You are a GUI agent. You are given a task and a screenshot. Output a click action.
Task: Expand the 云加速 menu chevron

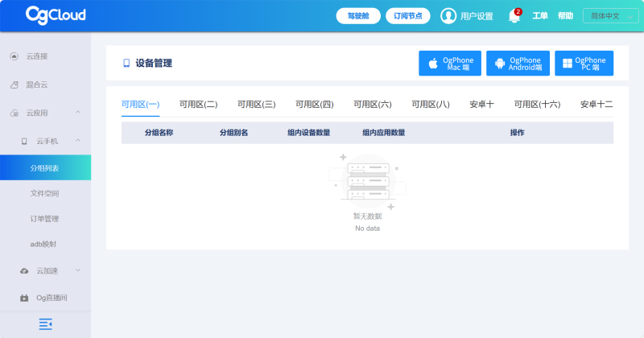78,270
